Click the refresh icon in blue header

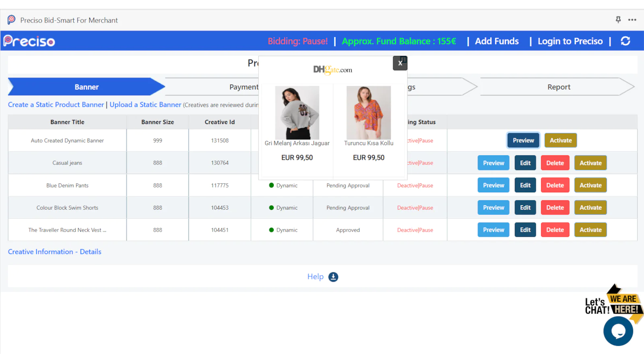tap(625, 41)
